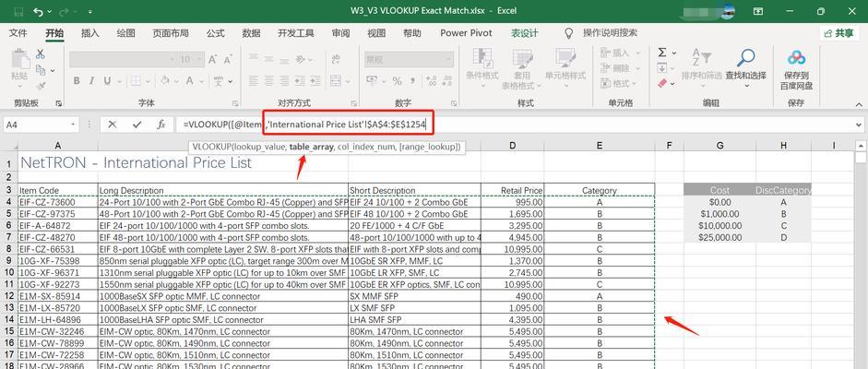Click the Format cells (格式) button
This screenshot has width=868, height=369.
click(621, 84)
